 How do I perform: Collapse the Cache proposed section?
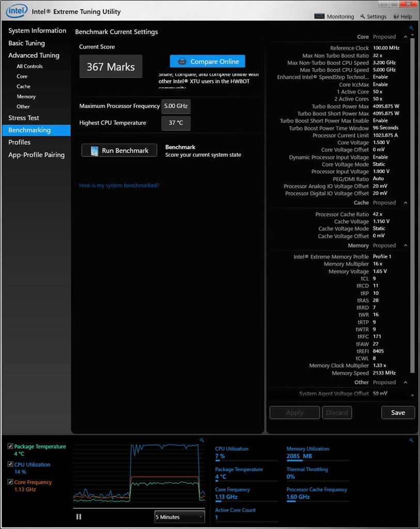(x=406, y=203)
